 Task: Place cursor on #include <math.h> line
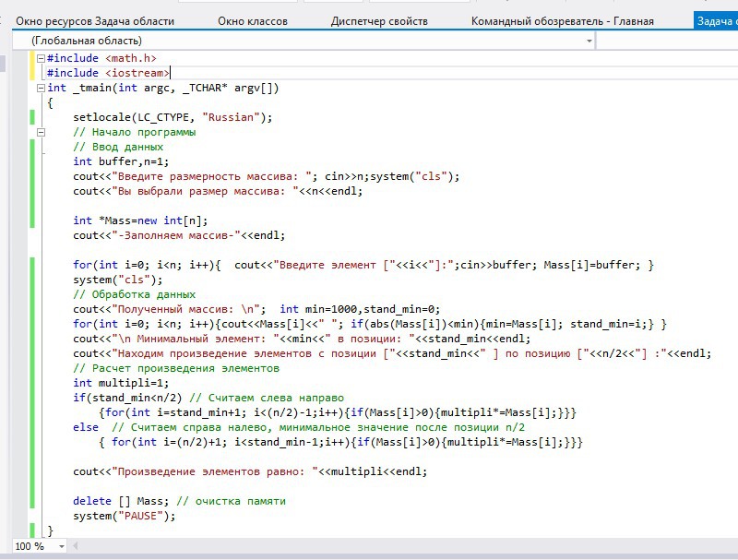click(101, 58)
